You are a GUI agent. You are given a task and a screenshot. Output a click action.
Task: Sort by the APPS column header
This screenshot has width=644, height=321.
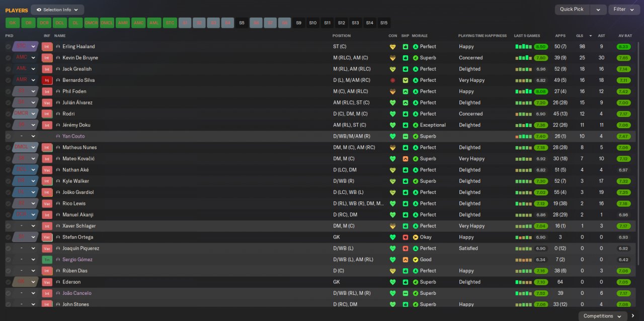tap(560, 36)
